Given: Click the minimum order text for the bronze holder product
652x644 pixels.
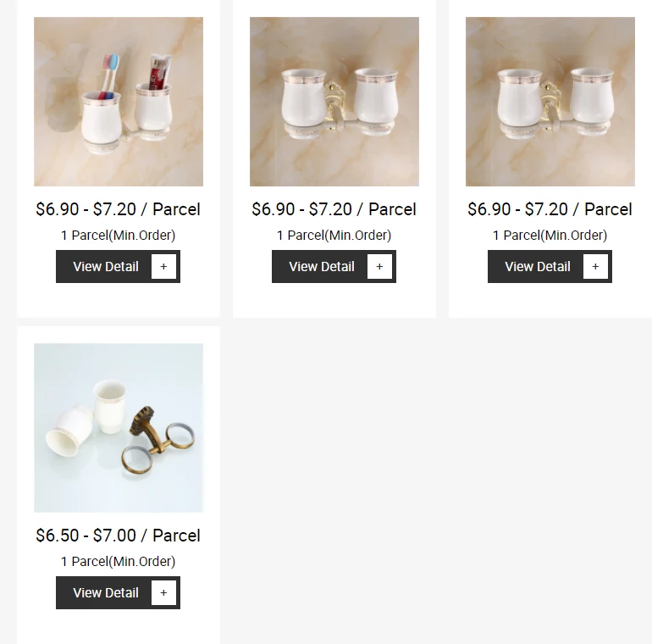Looking at the screenshot, I should 118,562.
